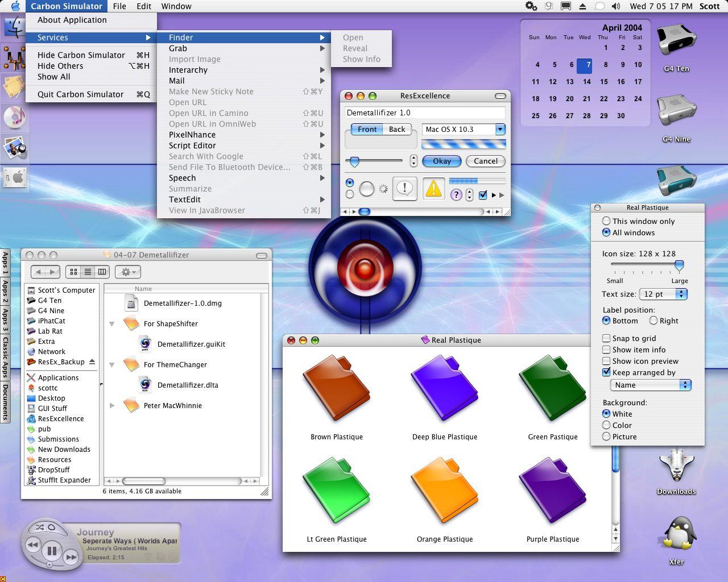728x582 pixels.
Task: Switch Finder window to icon view
Action: click(73, 272)
